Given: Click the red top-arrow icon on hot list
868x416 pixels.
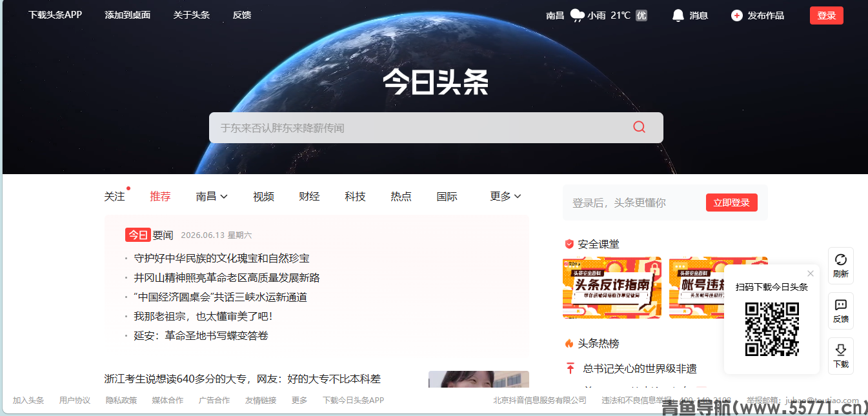Looking at the screenshot, I should click(x=570, y=368).
